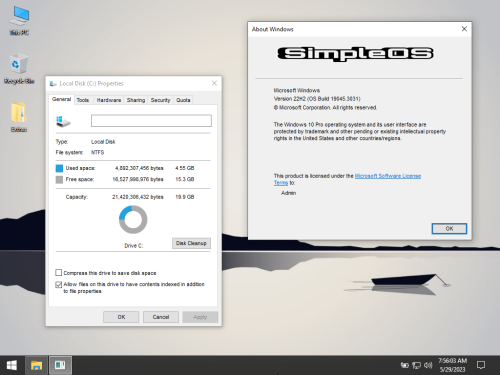The height and width of the screenshot is (375, 500).
Task: Click Cancel in disk properties
Action: [161, 317]
